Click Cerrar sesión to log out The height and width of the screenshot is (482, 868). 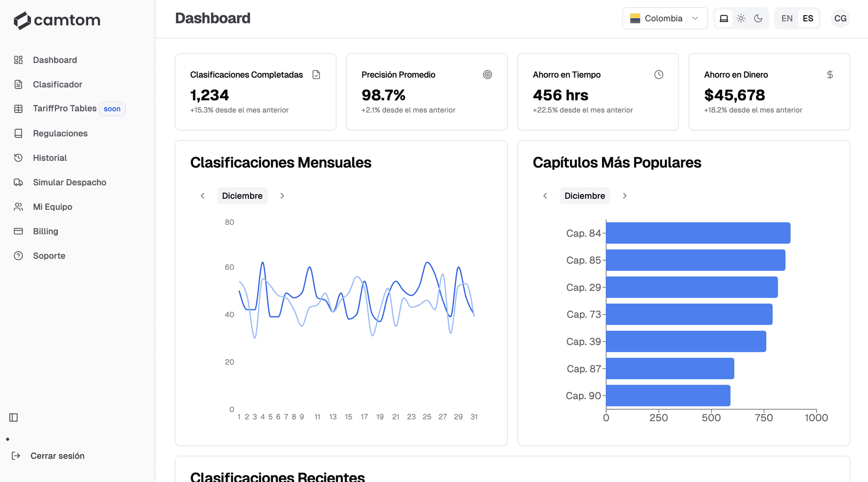(x=58, y=456)
